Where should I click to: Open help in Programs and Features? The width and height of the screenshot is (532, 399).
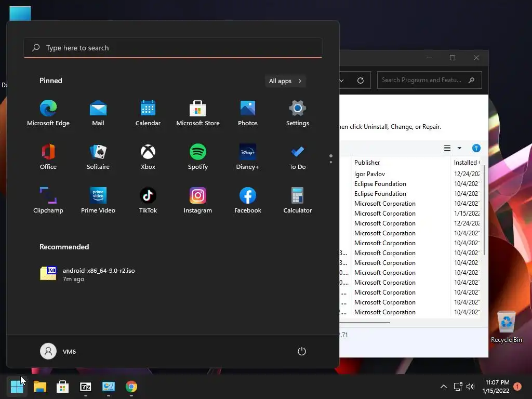tap(476, 148)
